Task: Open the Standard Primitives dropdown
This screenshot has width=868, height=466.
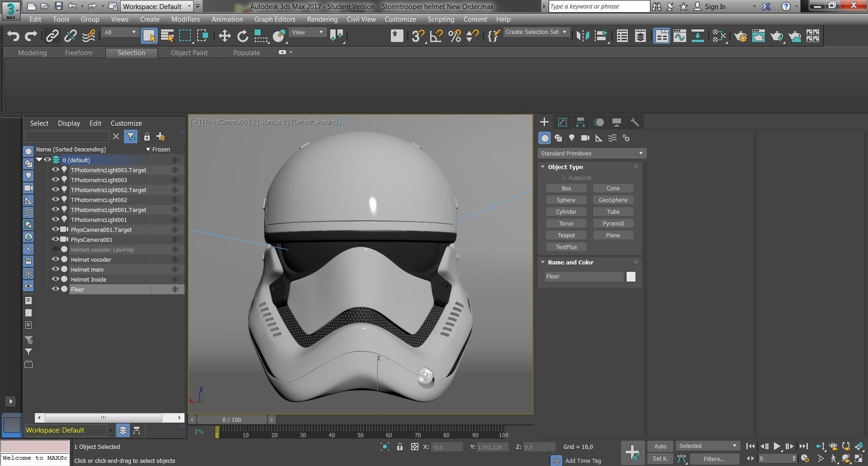Action: coord(592,154)
